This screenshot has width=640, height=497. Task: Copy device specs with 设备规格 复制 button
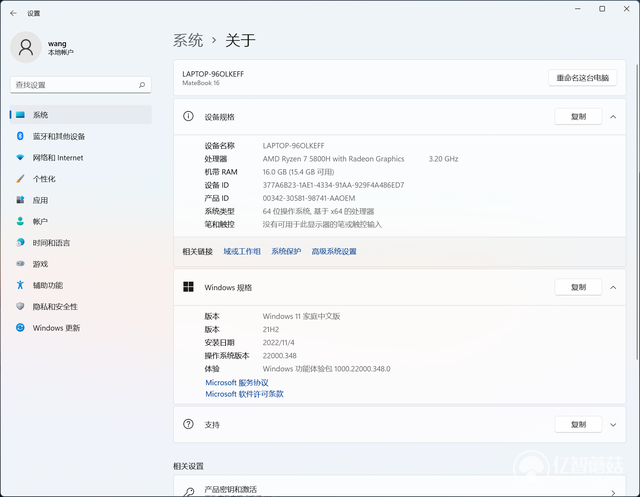click(578, 117)
